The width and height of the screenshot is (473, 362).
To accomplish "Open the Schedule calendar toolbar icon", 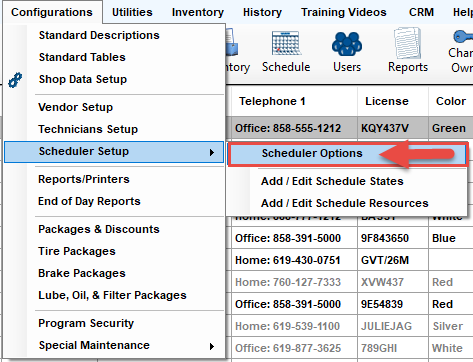I will tap(286, 43).
